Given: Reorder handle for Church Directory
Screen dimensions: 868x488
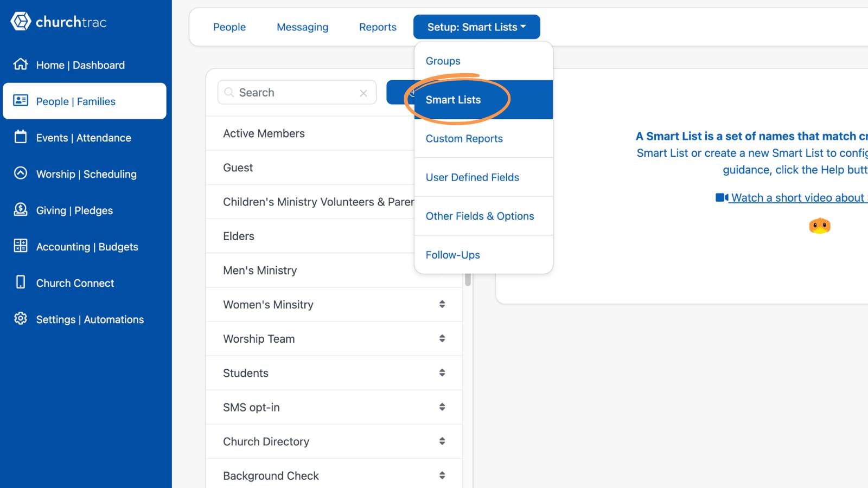Looking at the screenshot, I should point(442,441).
